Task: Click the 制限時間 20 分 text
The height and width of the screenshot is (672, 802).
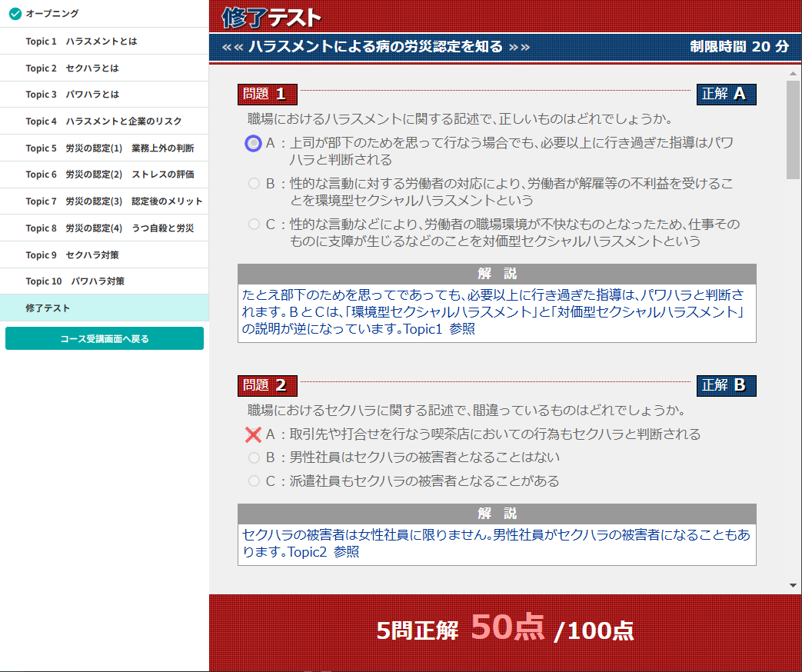Action: pos(739,47)
